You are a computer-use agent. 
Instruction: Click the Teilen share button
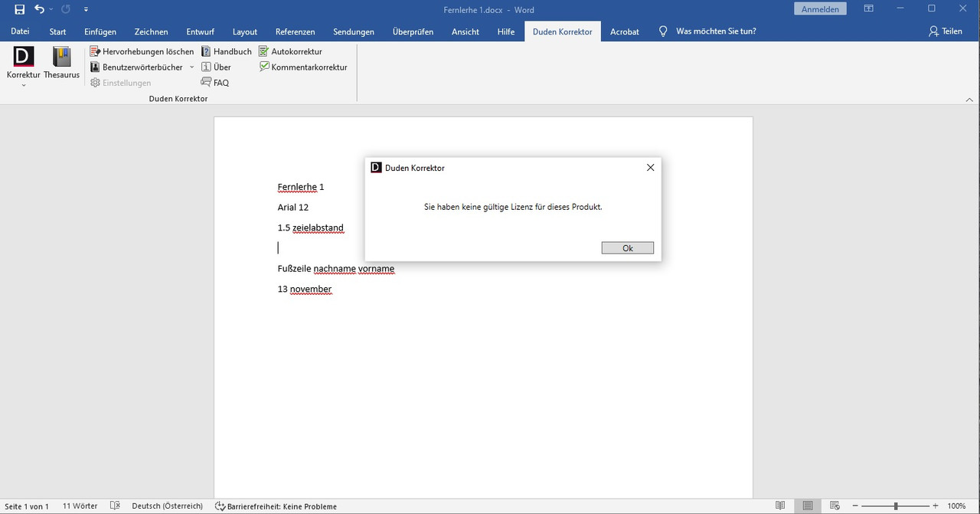946,31
